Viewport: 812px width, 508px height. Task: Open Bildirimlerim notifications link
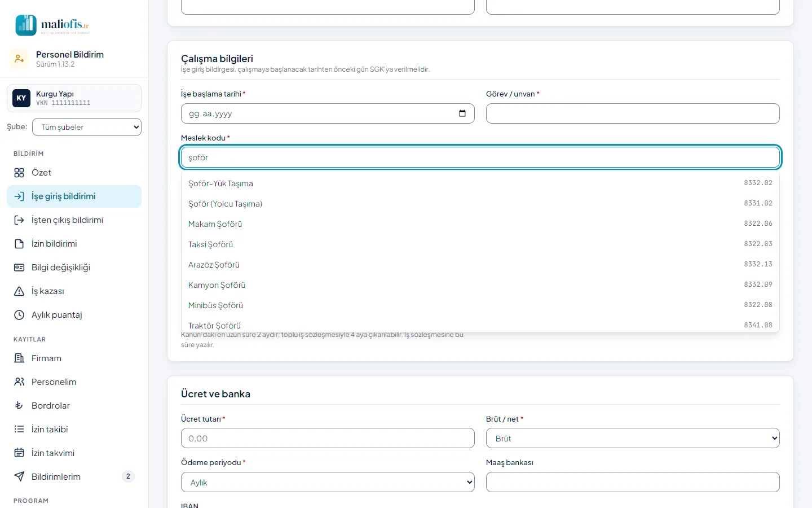pos(74,477)
